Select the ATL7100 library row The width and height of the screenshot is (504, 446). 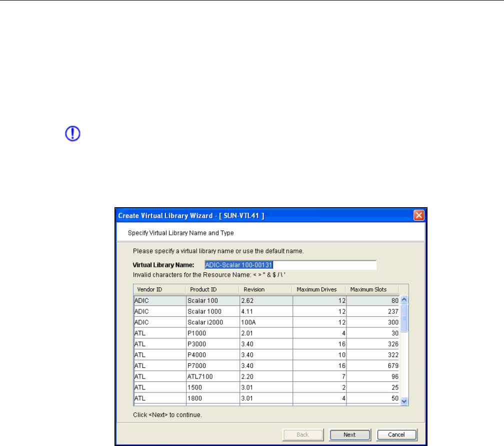[x=266, y=376]
